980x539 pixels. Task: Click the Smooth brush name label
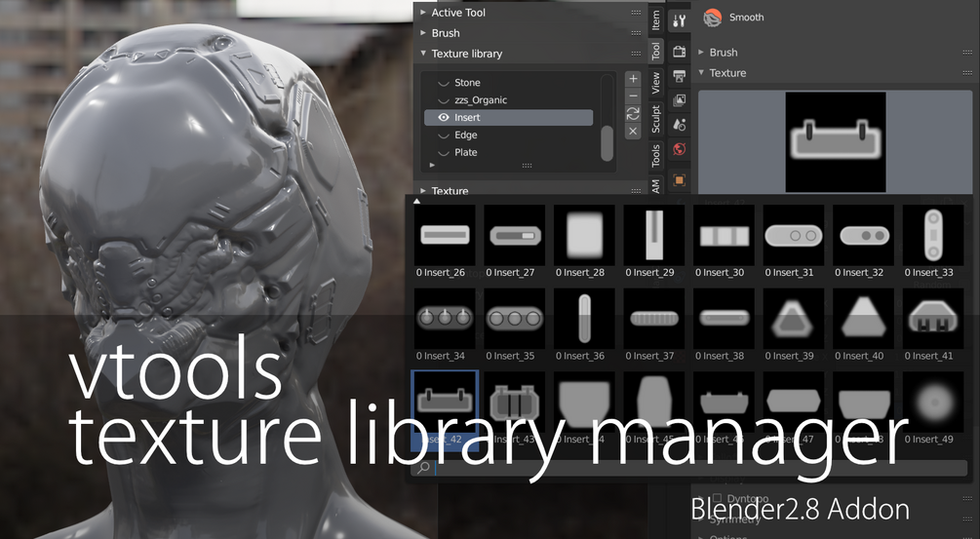746,18
